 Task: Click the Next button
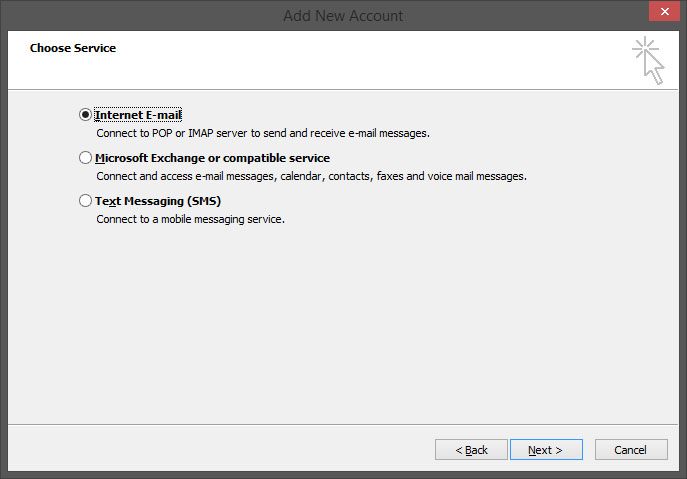(x=546, y=450)
